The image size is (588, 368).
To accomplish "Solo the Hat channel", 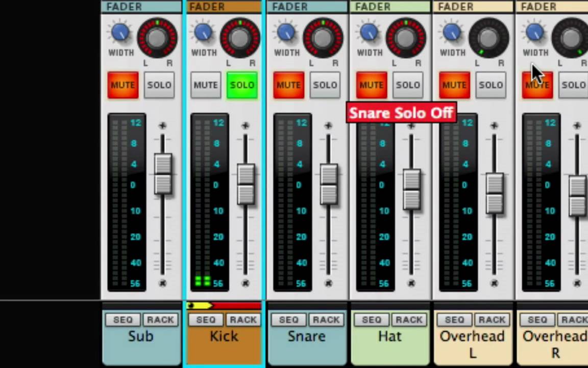I will pyautogui.click(x=408, y=85).
